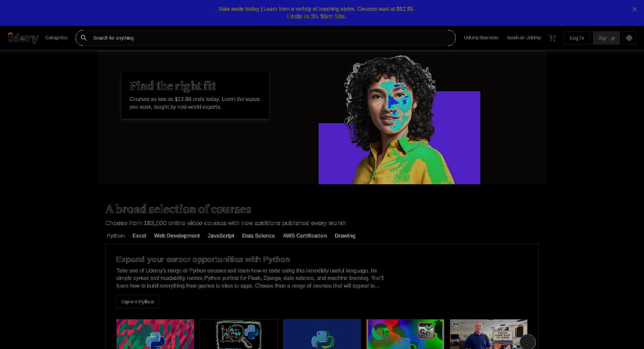The height and width of the screenshot is (349, 644).
Task: Select the AWS Certification tab
Action: pos(305,236)
